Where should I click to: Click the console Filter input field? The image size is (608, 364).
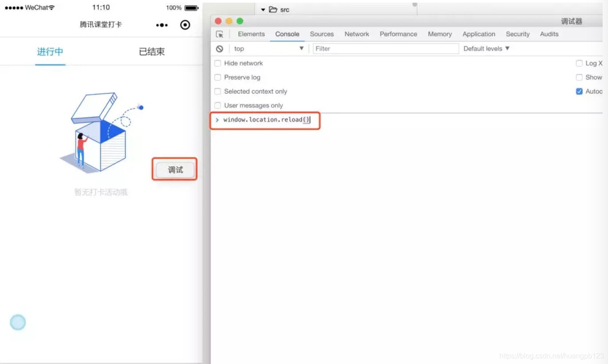(x=386, y=49)
